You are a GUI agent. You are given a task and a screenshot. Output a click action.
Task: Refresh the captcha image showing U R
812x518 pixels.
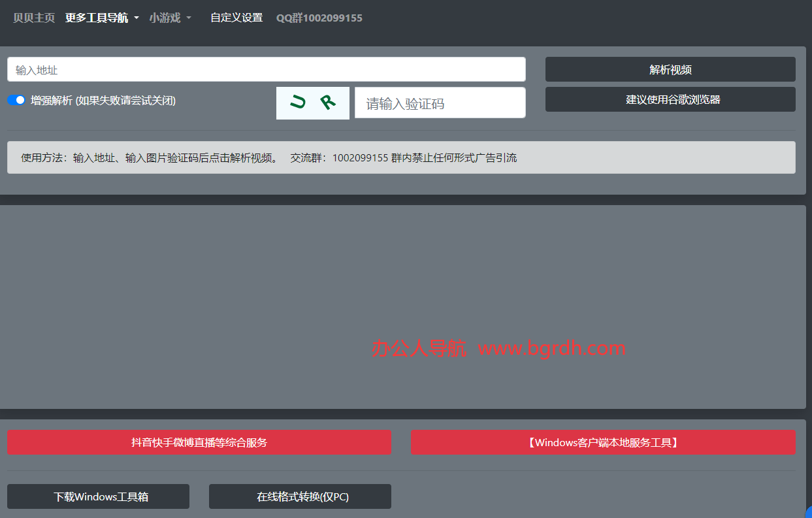click(x=312, y=103)
